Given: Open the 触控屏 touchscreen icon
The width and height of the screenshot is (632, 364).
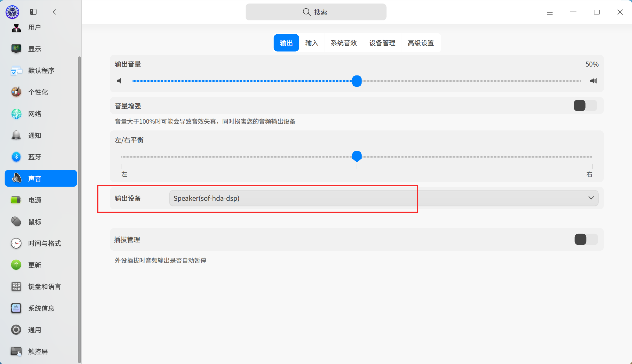Looking at the screenshot, I should tap(16, 351).
